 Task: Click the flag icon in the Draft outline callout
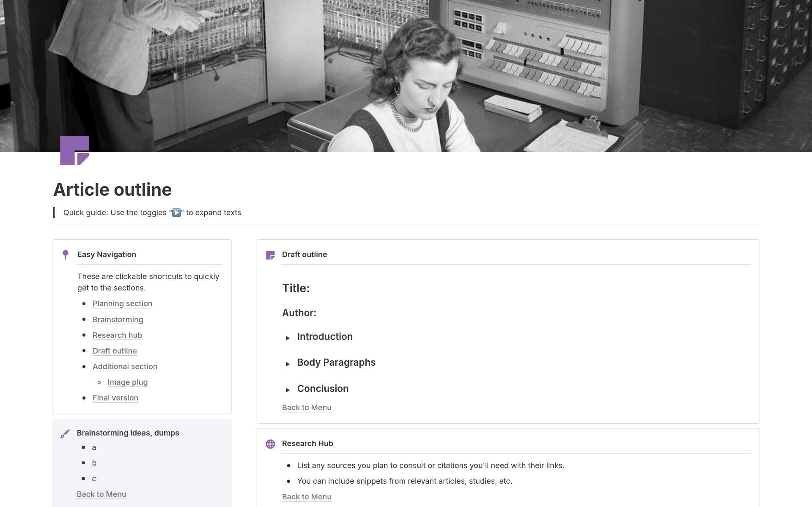(x=270, y=255)
